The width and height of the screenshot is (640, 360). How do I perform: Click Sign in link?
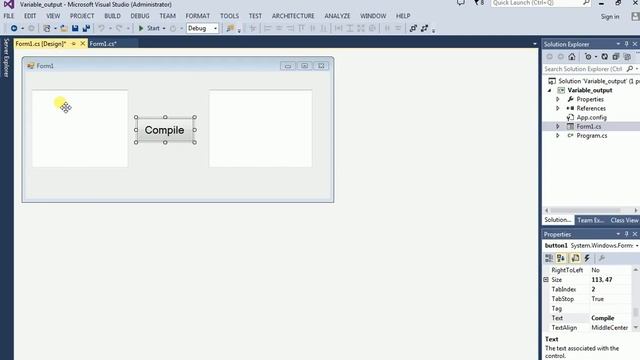click(x=610, y=17)
